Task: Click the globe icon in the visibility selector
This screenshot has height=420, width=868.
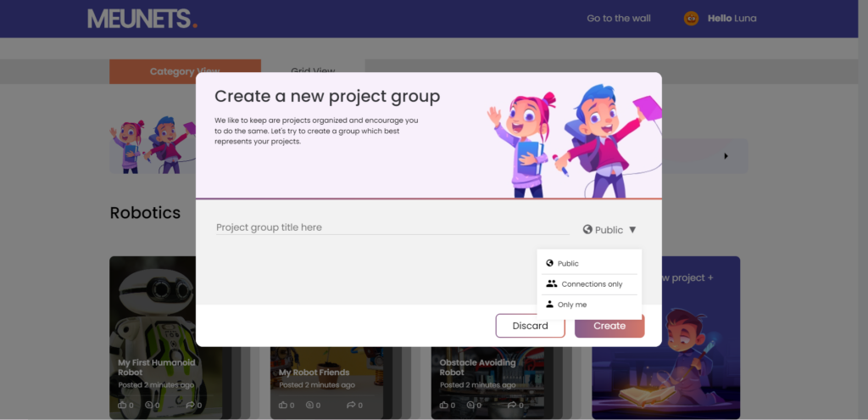Action: pos(587,229)
